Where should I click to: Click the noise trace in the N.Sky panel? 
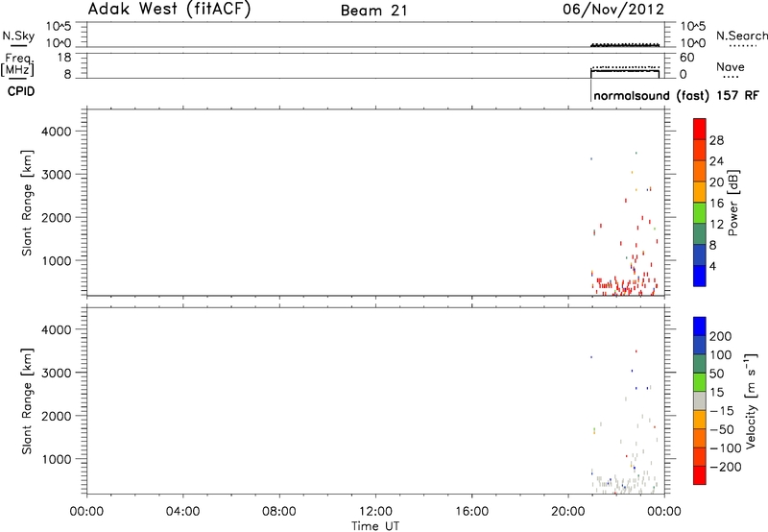tap(625, 45)
